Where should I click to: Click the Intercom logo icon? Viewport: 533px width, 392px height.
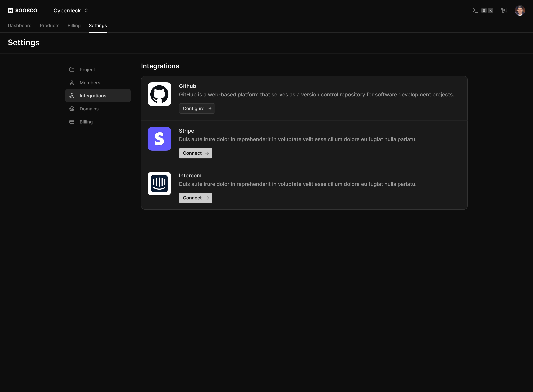tap(159, 183)
